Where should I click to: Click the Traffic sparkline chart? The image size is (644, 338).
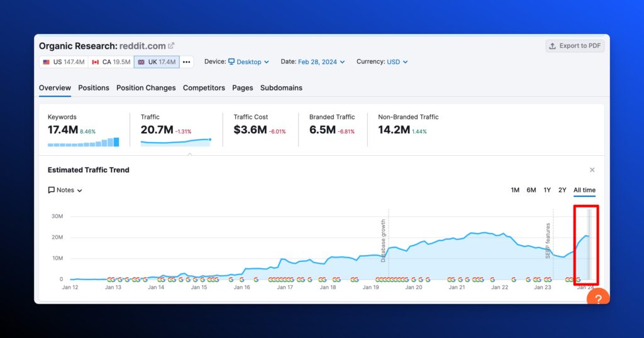tap(175, 142)
